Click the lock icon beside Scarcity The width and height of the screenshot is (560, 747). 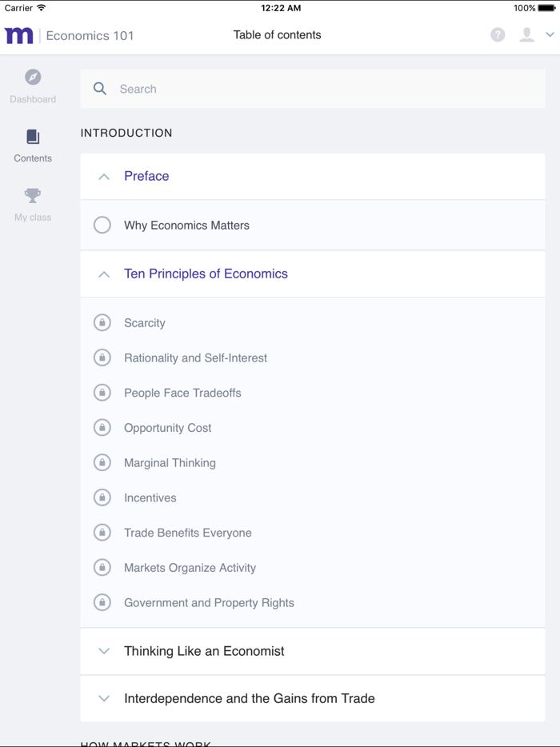pyautogui.click(x=102, y=322)
